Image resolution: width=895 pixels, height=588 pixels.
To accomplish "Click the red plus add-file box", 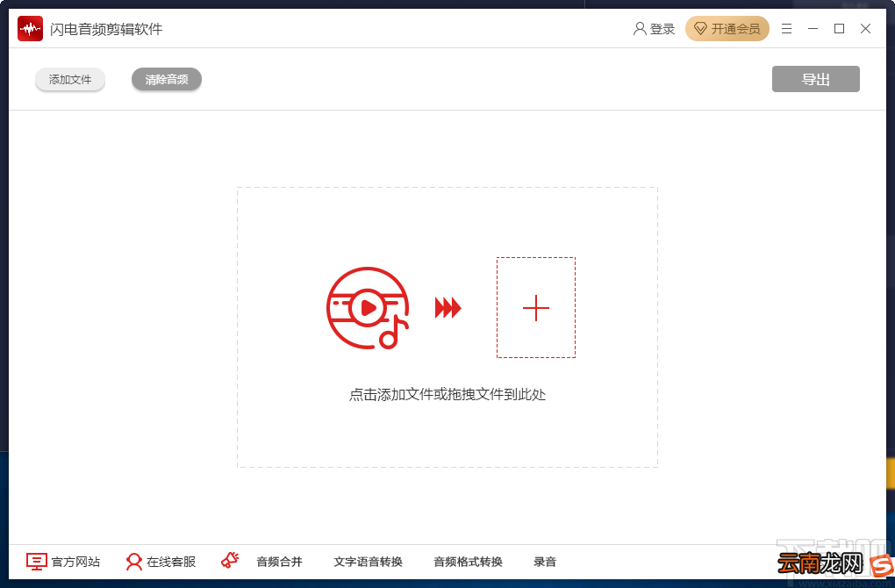I will click(536, 308).
